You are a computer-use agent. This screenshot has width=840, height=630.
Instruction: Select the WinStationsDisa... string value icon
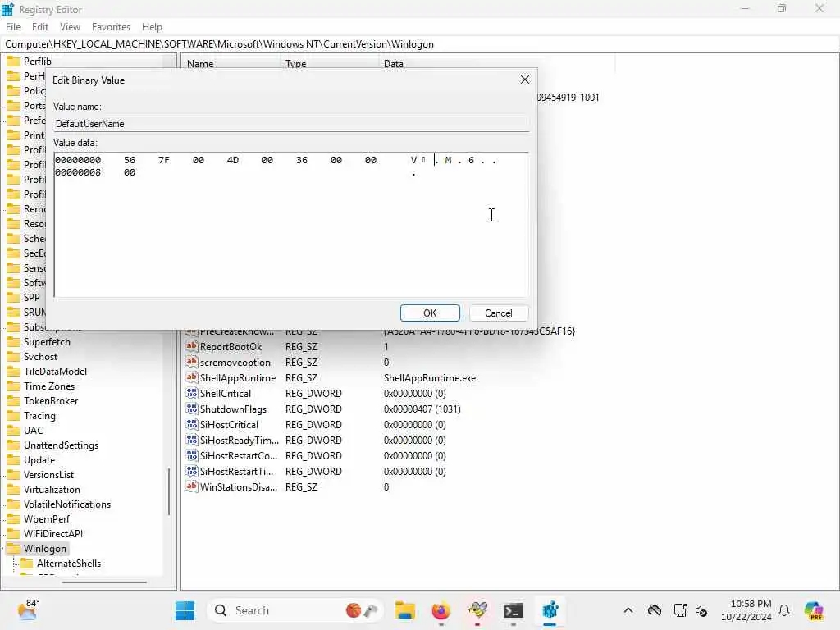(192, 486)
